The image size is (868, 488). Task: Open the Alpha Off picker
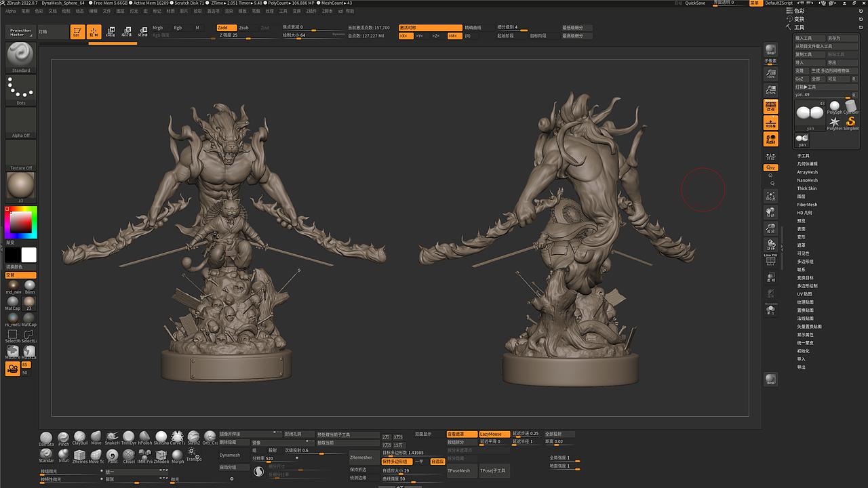tap(21, 123)
